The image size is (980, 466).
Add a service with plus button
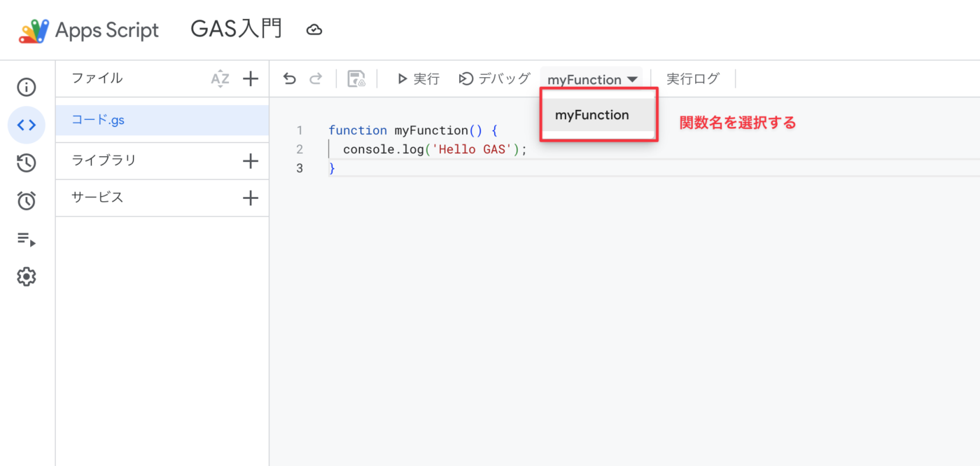coord(250,198)
